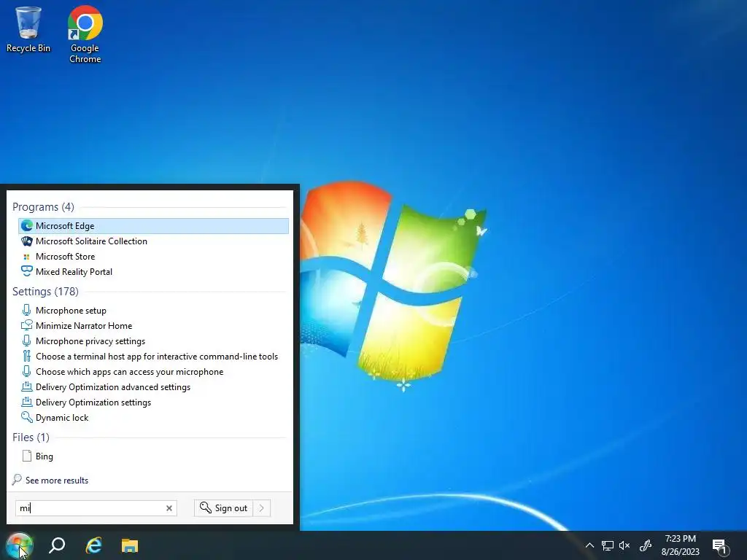Click the See more results magnifier icon
747x560 pixels.
pyautogui.click(x=18, y=479)
